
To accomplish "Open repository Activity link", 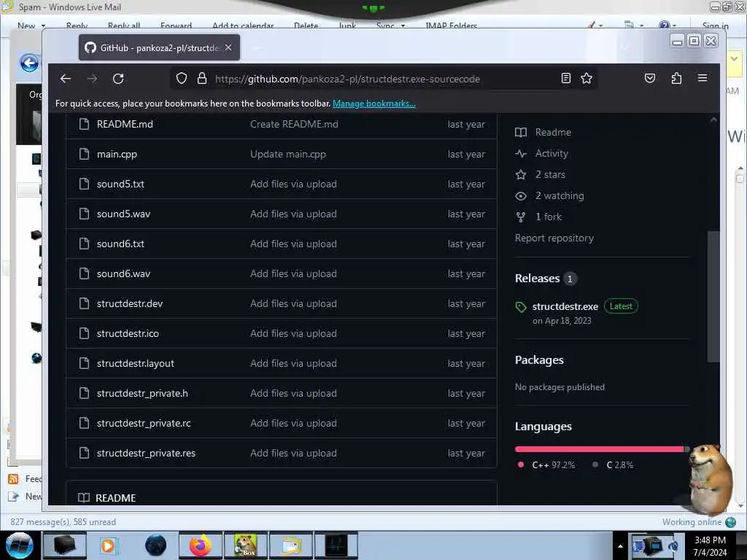I will pos(551,153).
